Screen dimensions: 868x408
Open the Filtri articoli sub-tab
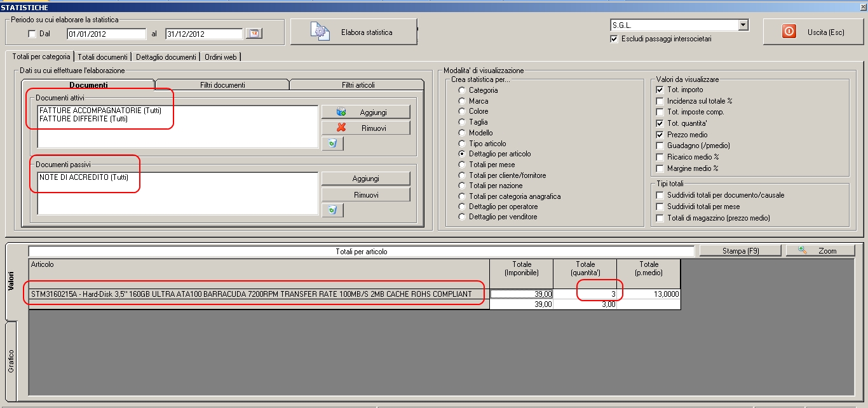(x=356, y=85)
